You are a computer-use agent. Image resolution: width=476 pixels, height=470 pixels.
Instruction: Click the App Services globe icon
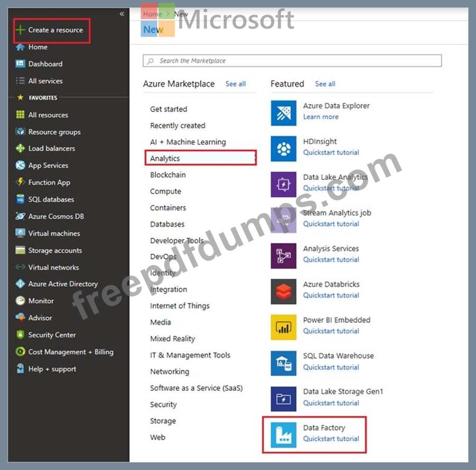[x=20, y=165]
